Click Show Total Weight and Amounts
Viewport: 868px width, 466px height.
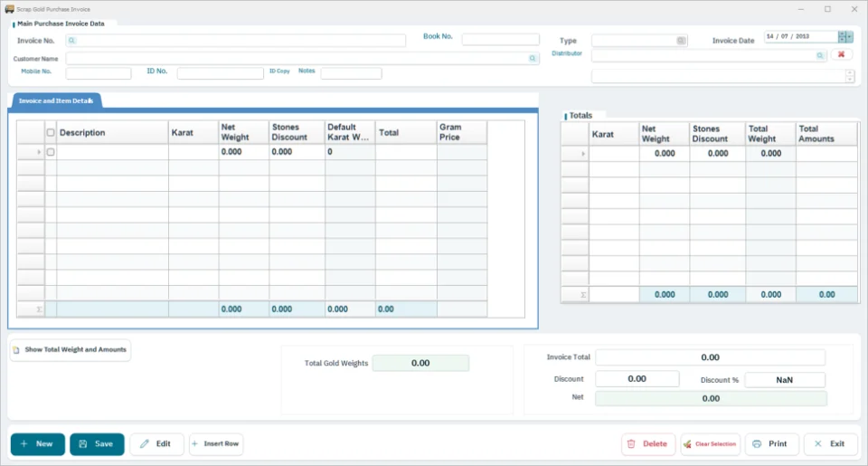pyautogui.click(x=71, y=349)
